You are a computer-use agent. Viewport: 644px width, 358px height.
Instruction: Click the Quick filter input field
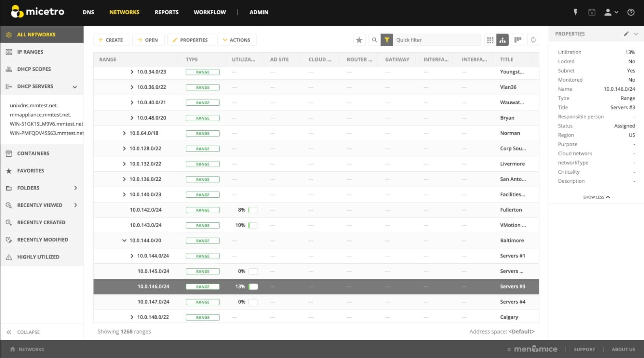[x=437, y=40]
